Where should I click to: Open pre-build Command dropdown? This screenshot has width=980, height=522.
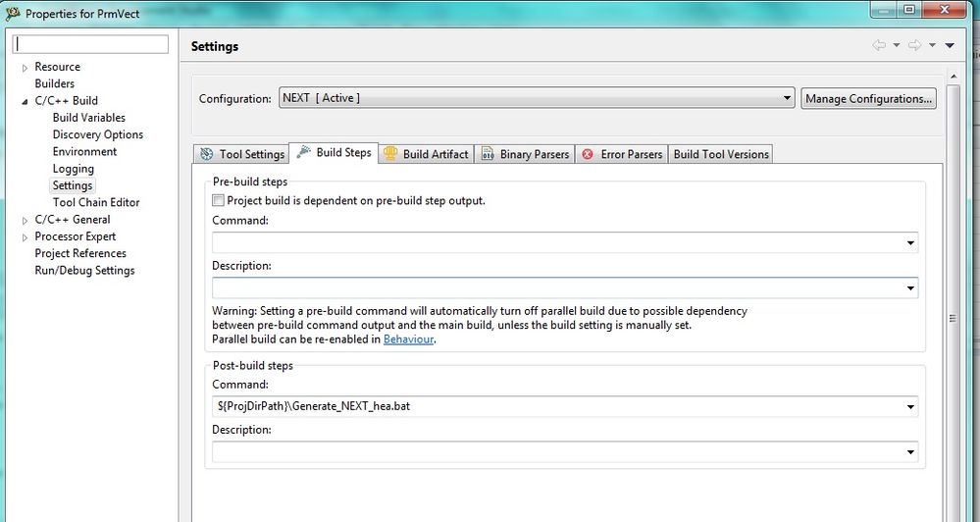coord(910,242)
